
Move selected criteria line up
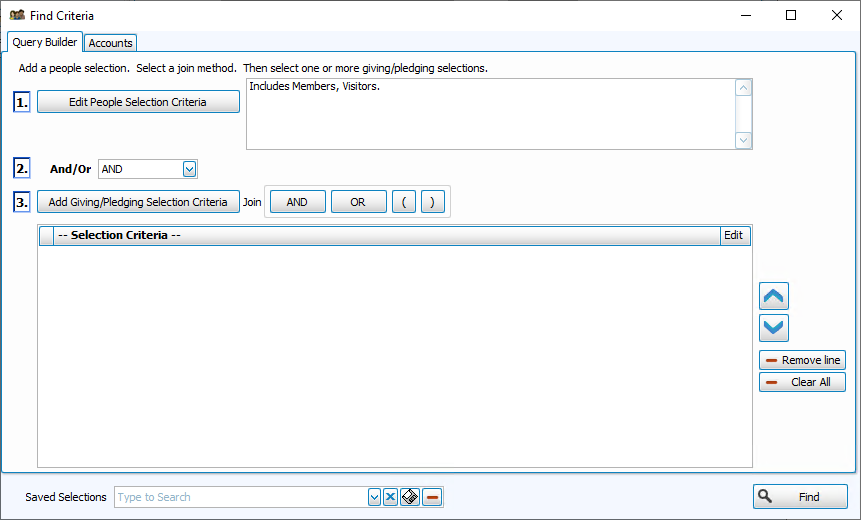[774, 296]
